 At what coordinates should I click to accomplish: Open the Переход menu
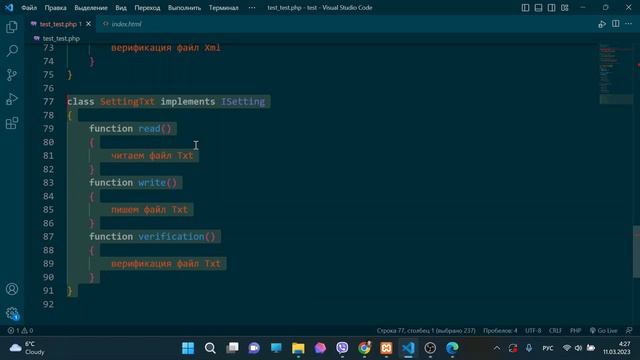click(147, 8)
